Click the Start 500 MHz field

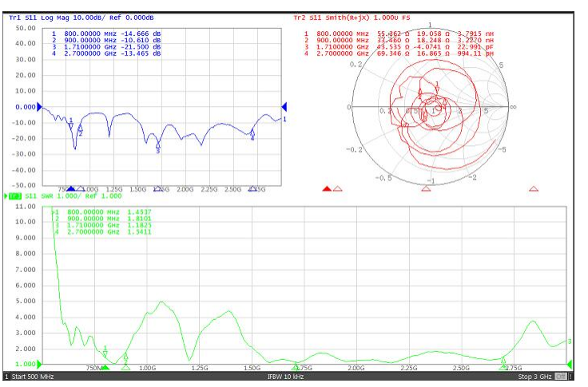coord(32,377)
